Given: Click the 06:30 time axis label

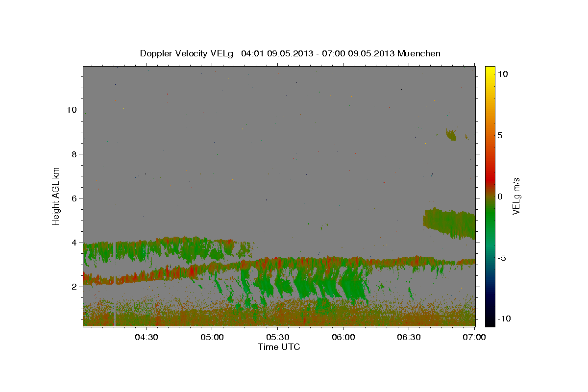Looking at the screenshot, I should 409,337.
